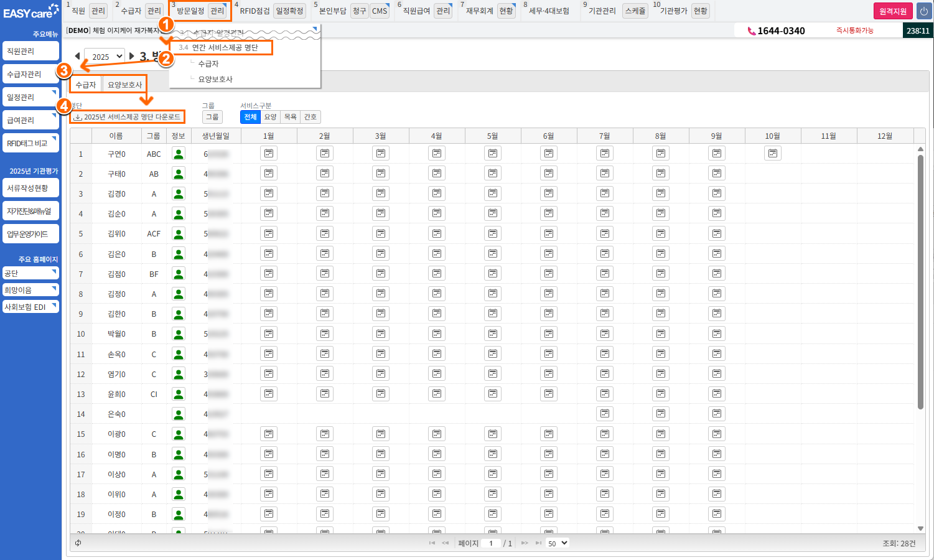Click the page number input field

(x=492, y=543)
